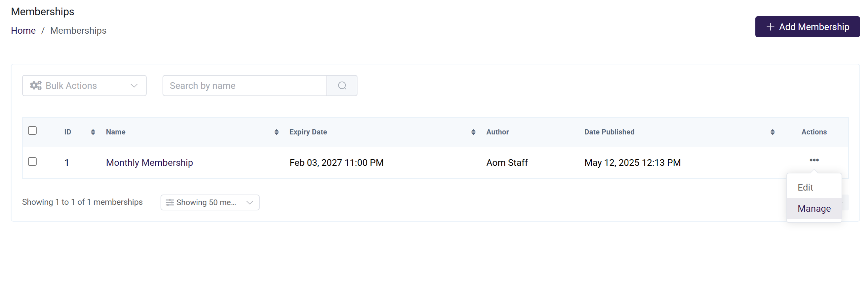Sort by Expiry Date using its sort arrows
Viewport: 868px width, 290px height.
473,132
